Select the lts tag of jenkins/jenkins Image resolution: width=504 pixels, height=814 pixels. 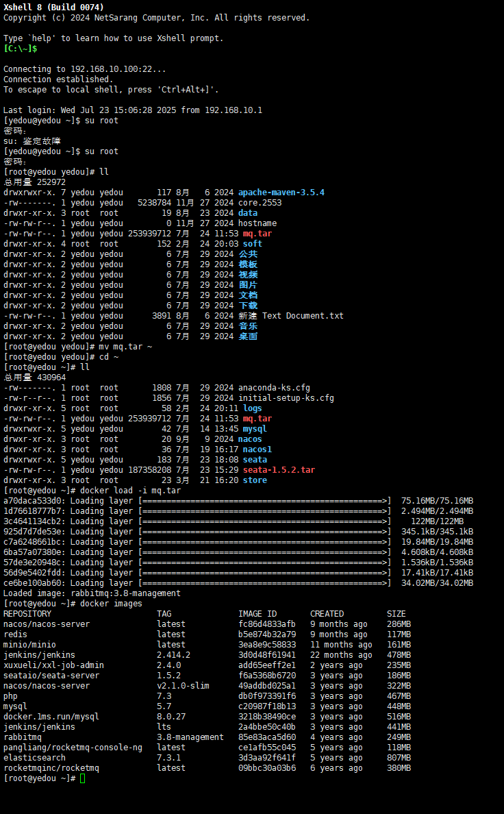pyautogui.click(x=164, y=727)
